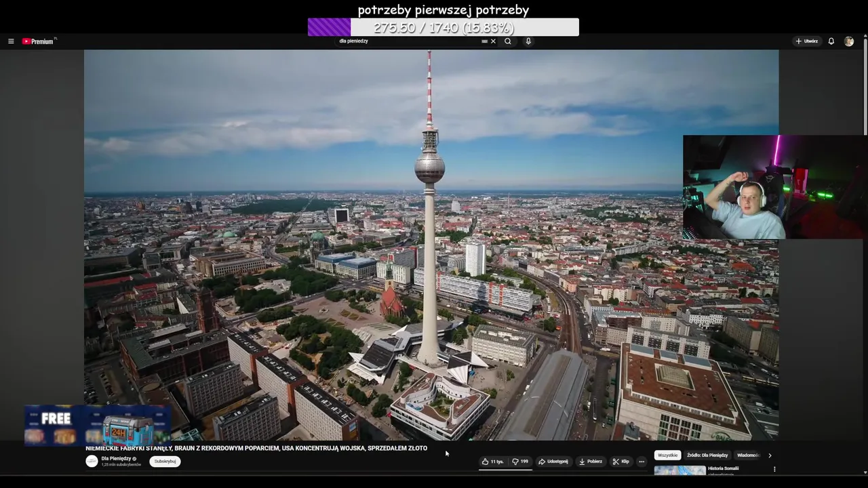The width and height of the screenshot is (868, 488).
Task: Open the notifications bell
Action: point(831,41)
